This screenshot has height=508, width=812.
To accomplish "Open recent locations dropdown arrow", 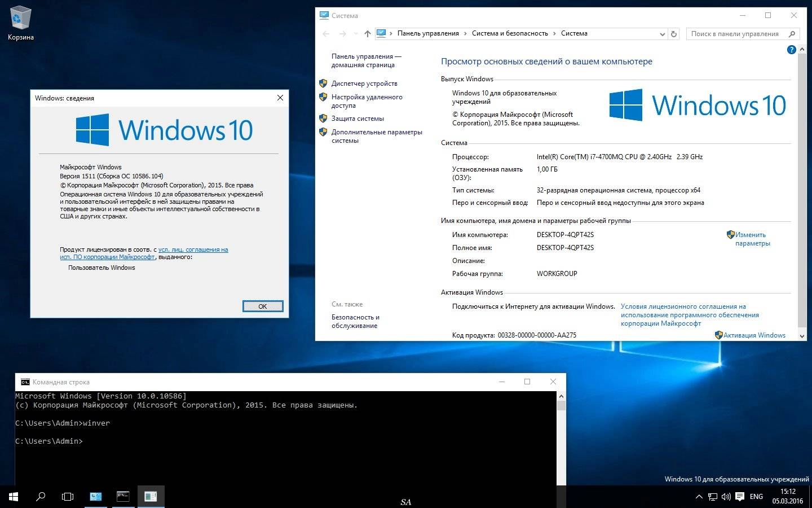I will [x=355, y=34].
